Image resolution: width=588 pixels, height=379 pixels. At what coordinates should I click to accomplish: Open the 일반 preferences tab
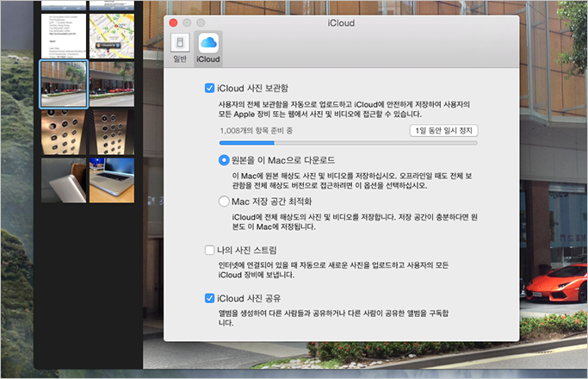click(x=180, y=48)
